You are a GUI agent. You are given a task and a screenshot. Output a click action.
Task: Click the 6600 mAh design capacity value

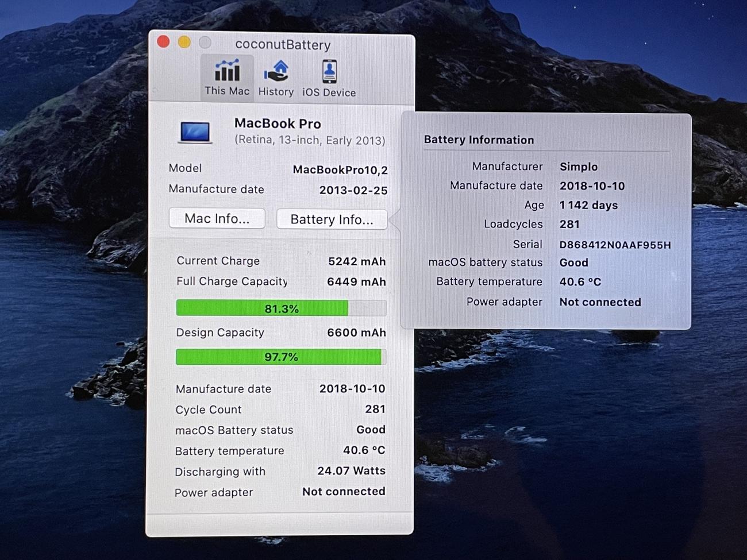click(x=356, y=333)
